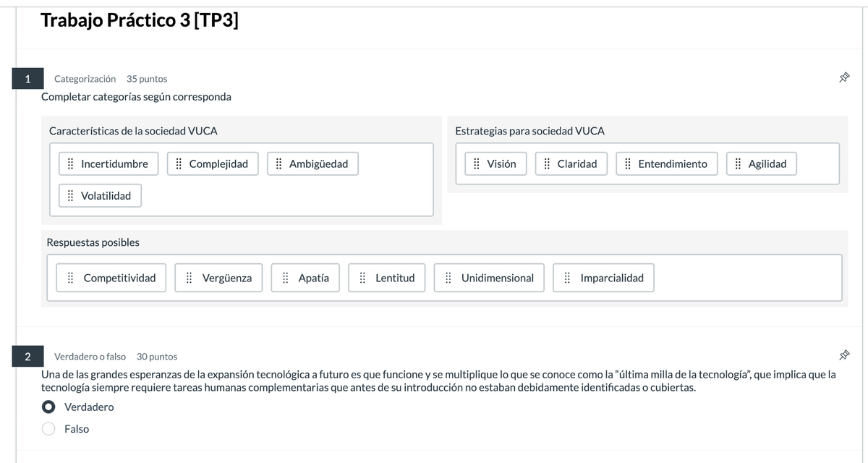Click the drag handle on the Visión chip
Screen dimensions: 868x463
[478, 163]
